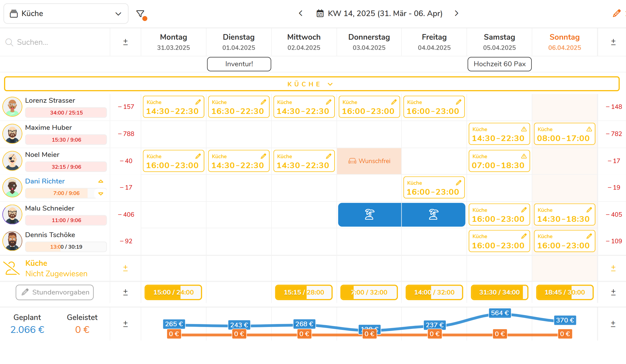Click the Stundenvorgaben button
This screenshot has height=364, width=626.
pyautogui.click(x=55, y=292)
